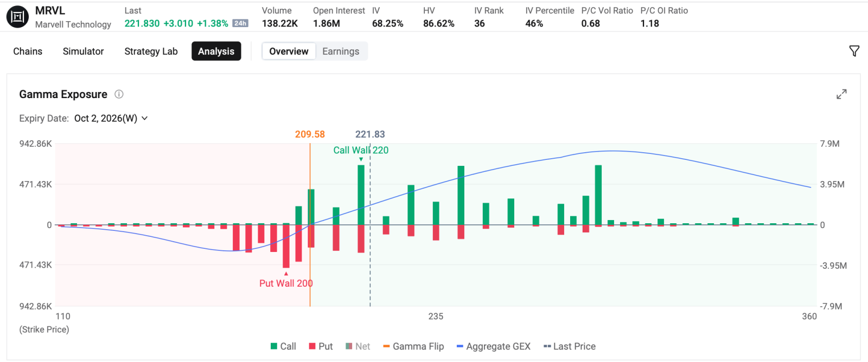Click the +3.010 price change value

click(x=178, y=23)
